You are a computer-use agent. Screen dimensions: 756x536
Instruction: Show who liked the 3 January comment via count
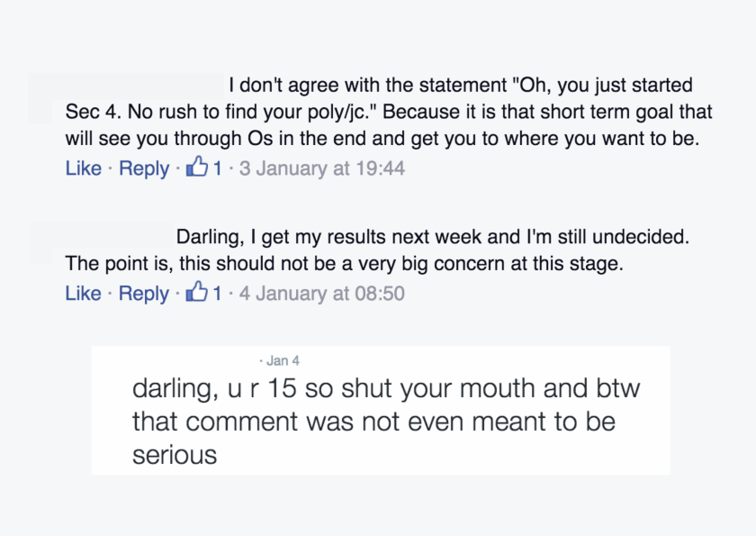point(218,168)
